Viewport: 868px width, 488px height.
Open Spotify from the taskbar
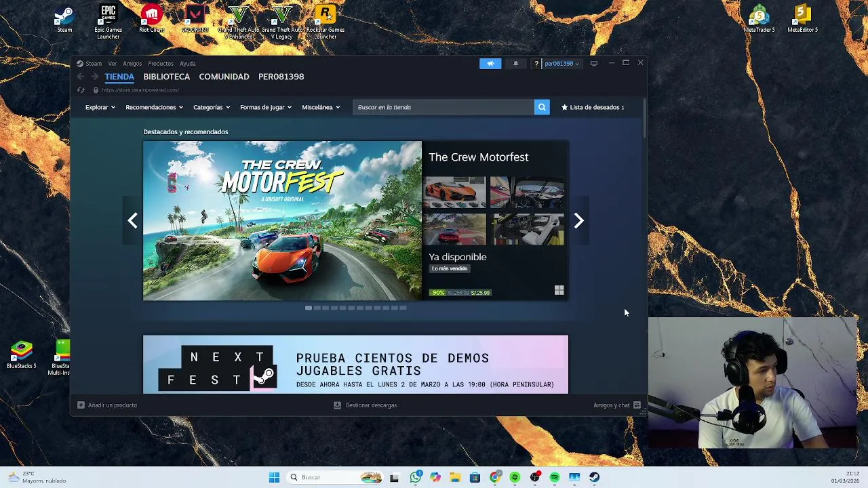coord(555,477)
